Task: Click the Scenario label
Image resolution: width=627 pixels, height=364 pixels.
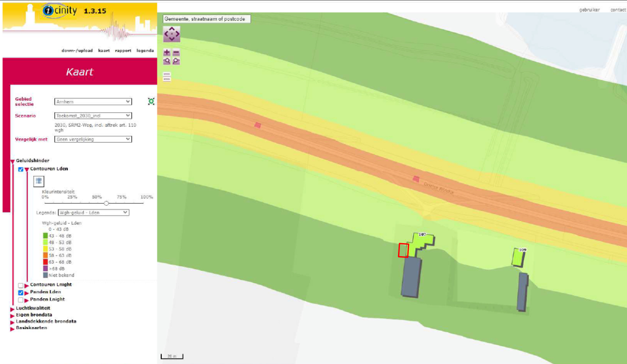Action: coord(26,116)
